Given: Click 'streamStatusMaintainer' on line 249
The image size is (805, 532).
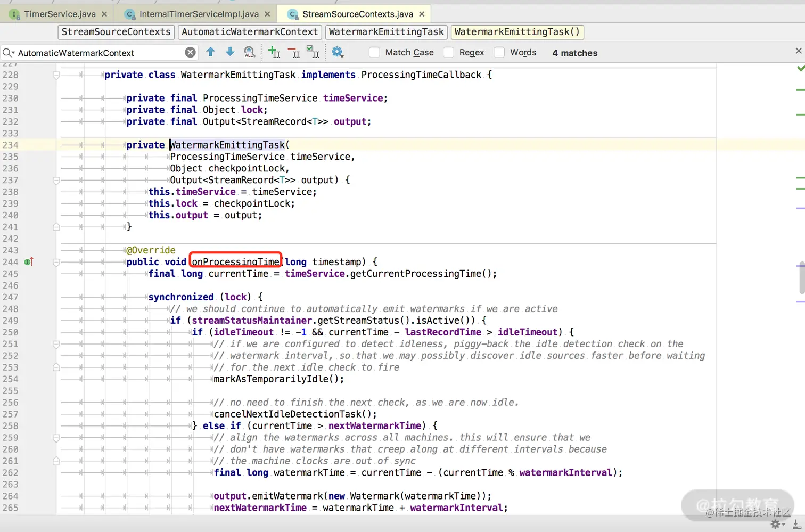Looking at the screenshot, I should 252,321.
